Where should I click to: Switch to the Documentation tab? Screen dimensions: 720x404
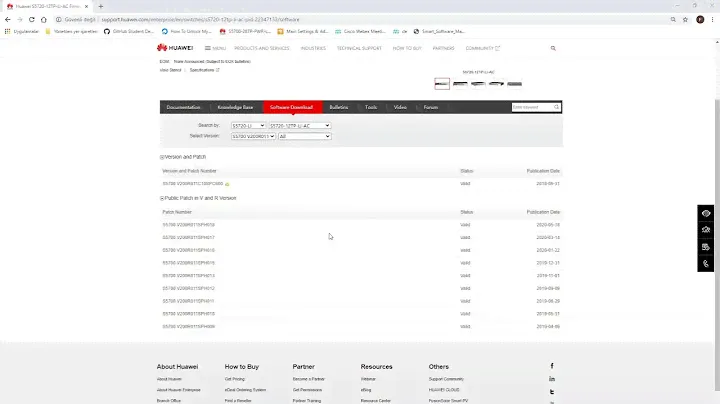coord(183,107)
